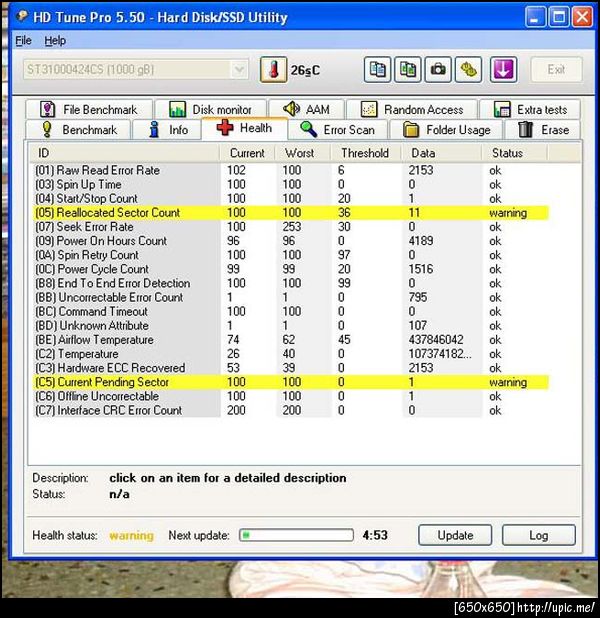Select the (01) Raw Read Error Rate row
The width and height of the screenshot is (600, 618).
(289, 170)
